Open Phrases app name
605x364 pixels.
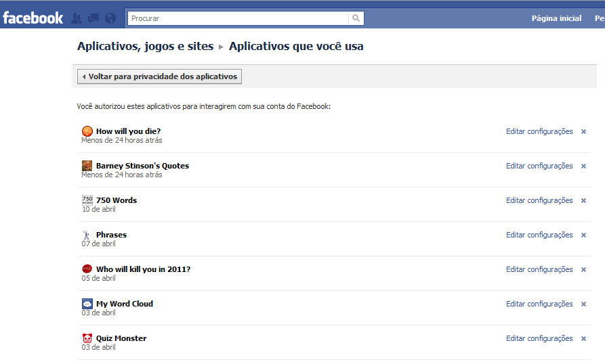(111, 235)
